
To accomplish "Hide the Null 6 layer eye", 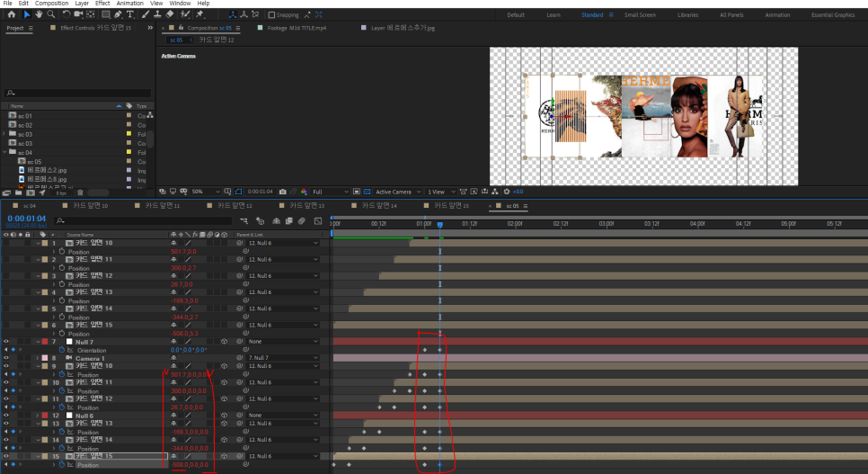I will [6, 416].
